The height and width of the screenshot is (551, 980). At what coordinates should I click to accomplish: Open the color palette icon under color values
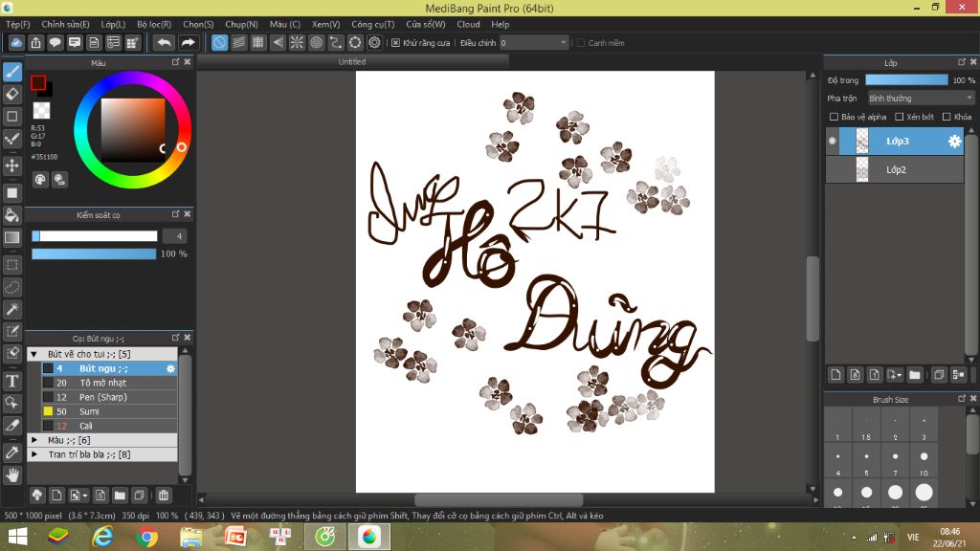coord(40,180)
